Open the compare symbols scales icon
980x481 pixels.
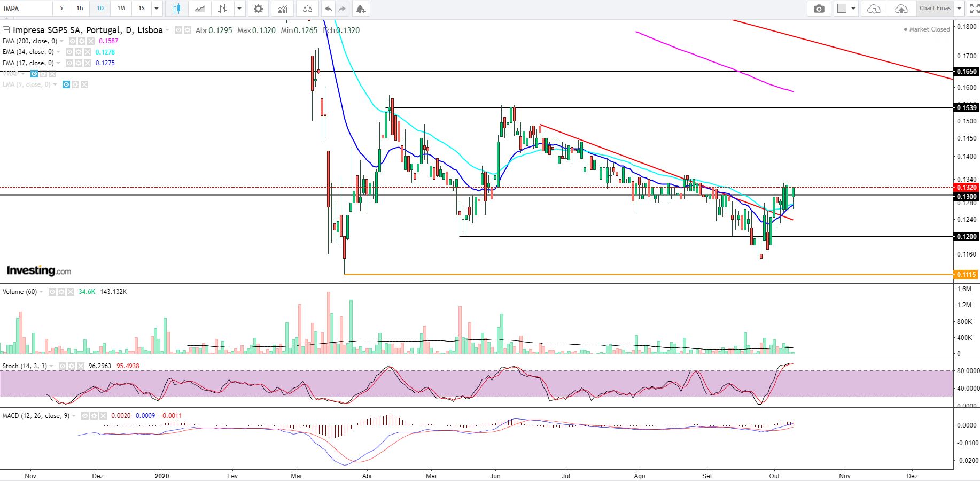(307, 9)
